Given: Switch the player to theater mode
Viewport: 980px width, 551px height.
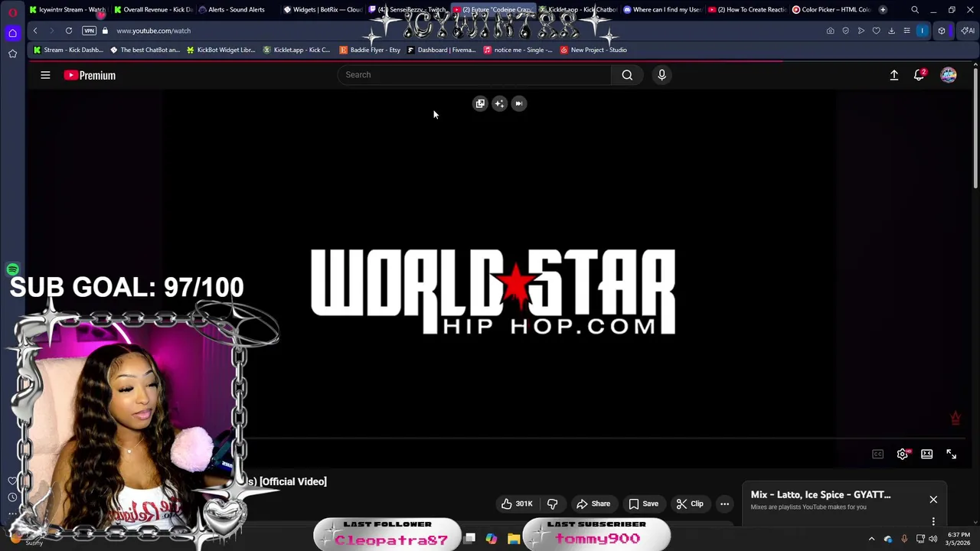Looking at the screenshot, I should (926, 455).
